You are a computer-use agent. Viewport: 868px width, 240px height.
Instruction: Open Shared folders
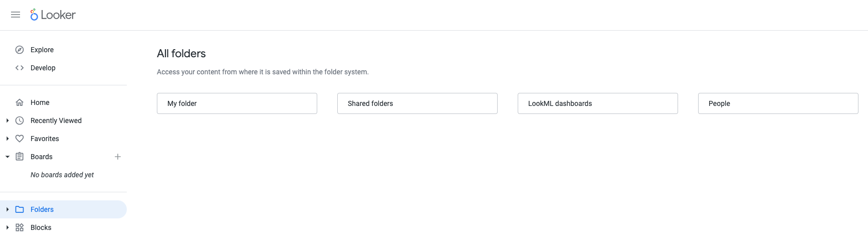pyautogui.click(x=417, y=103)
